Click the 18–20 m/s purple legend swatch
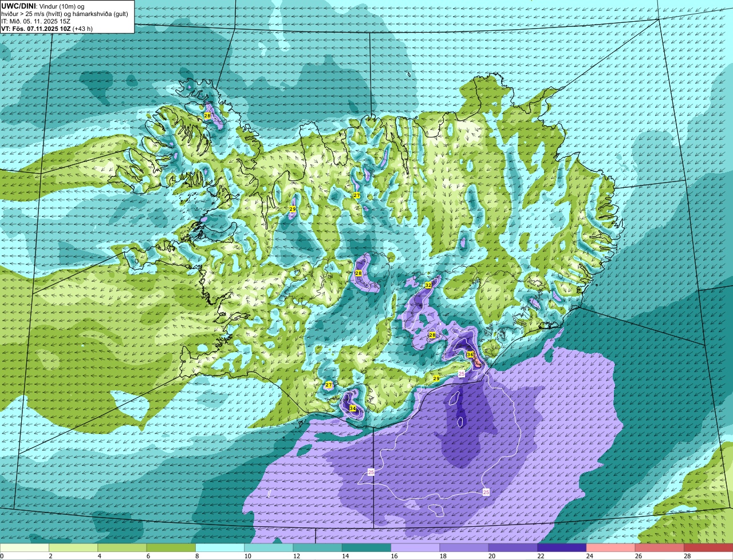The height and width of the screenshot is (560, 733). coord(464,547)
